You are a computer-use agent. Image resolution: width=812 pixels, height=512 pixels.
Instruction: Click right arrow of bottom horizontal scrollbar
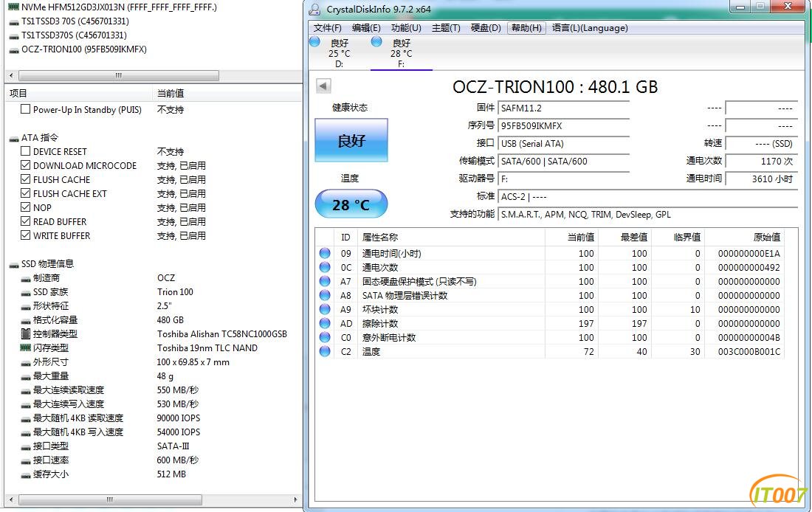[295, 499]
